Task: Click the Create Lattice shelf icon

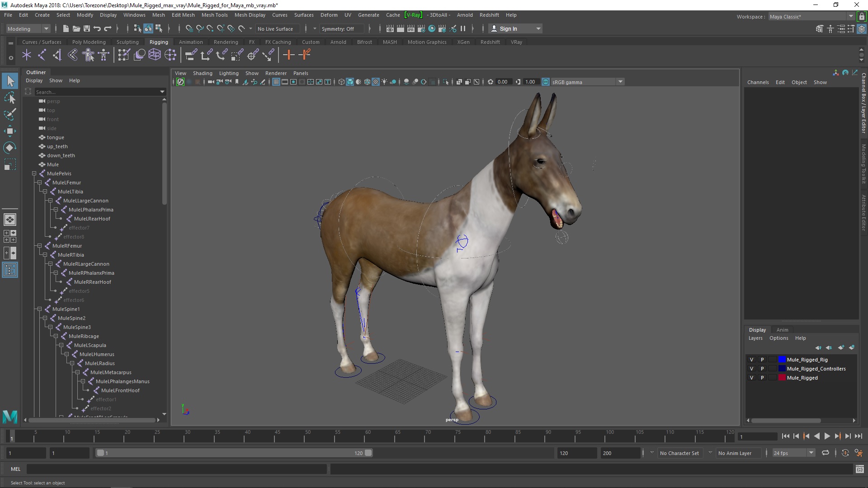Action: point(155,55)
